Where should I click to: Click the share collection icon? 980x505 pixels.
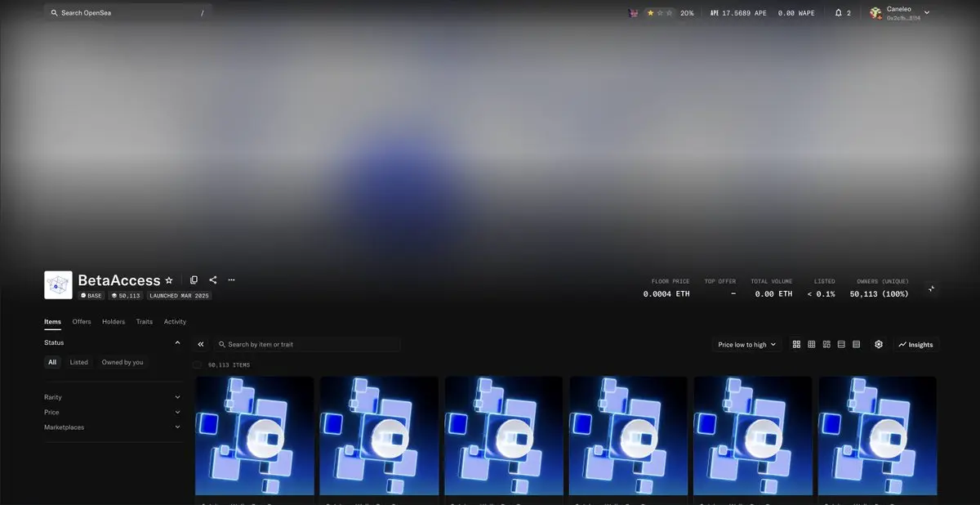click(x=213, y=279)
